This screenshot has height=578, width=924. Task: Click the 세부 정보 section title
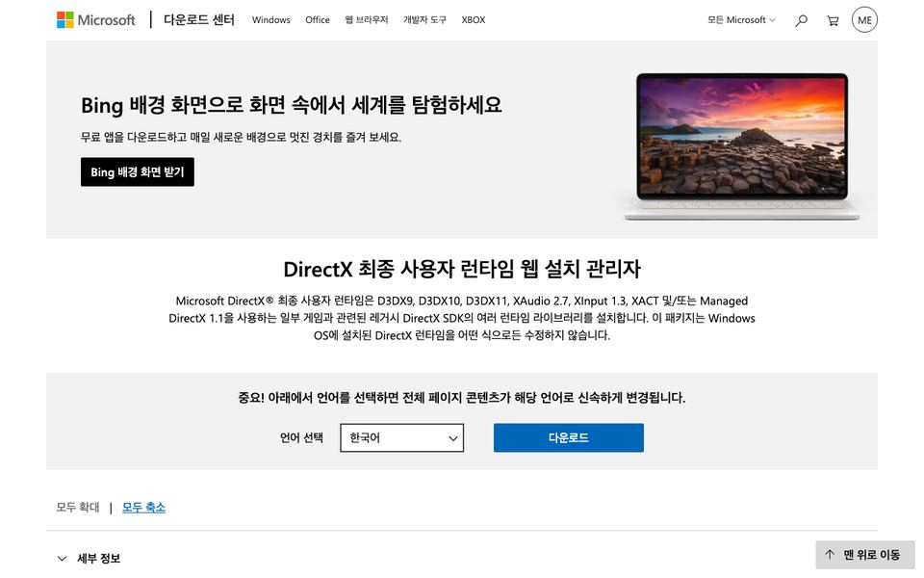(x=99, y=559)
